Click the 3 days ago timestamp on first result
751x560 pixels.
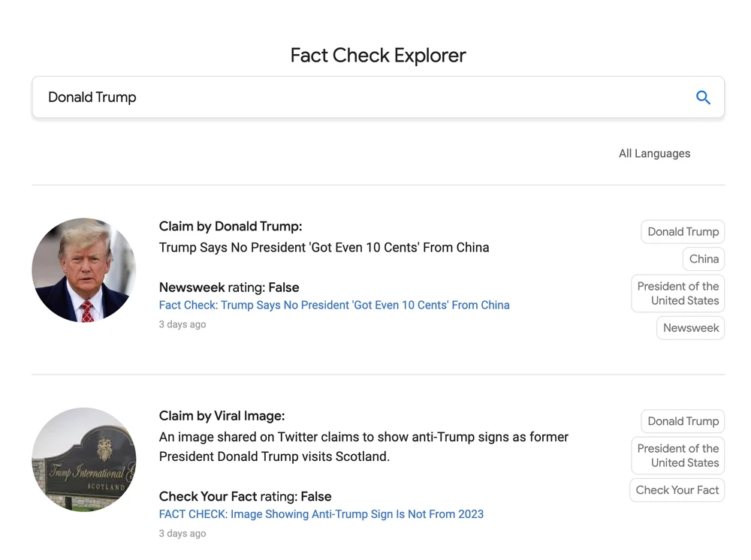(x=182, y=324)
